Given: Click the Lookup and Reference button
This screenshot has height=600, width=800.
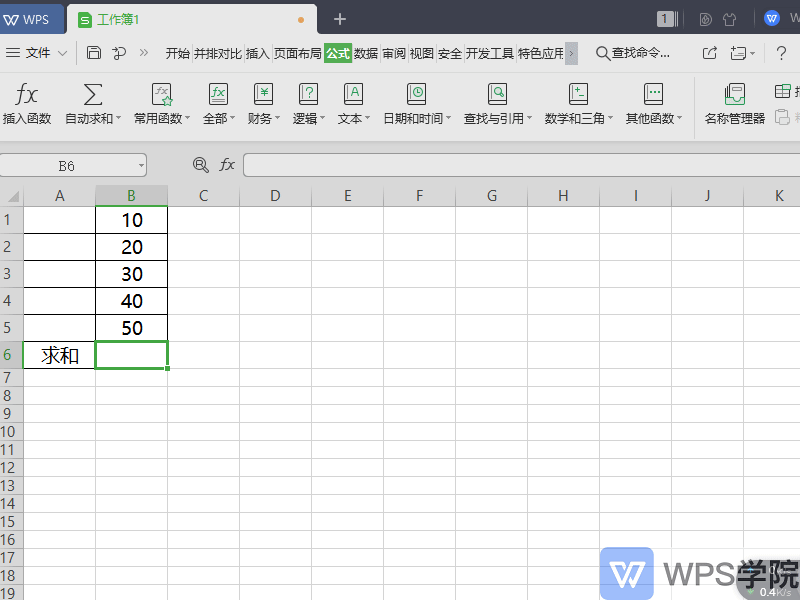Looking at the screenshot, I should (500, 103).
